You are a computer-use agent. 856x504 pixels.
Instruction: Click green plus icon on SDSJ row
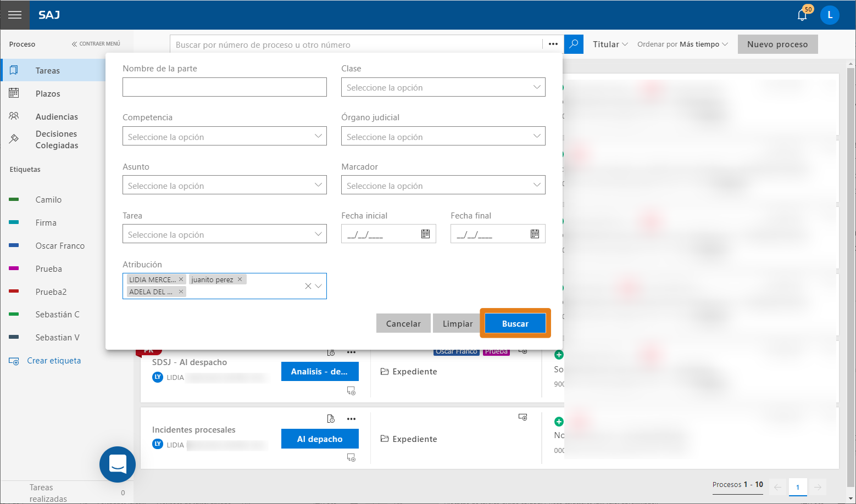[559, 355]
